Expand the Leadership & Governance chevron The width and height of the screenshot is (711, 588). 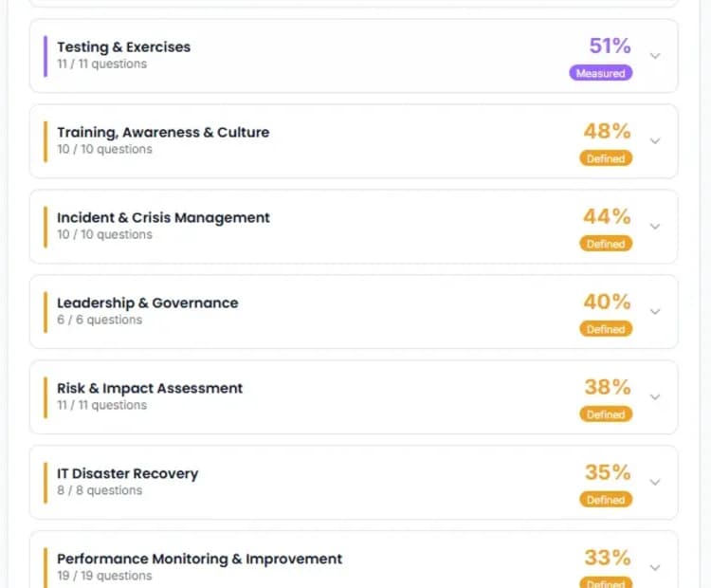click(655, 312)
